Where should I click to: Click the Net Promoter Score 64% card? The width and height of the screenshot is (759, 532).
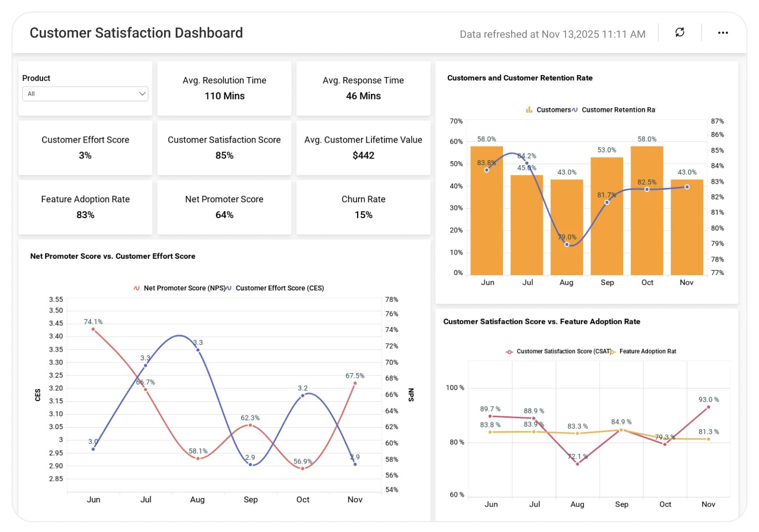(224, 207)
